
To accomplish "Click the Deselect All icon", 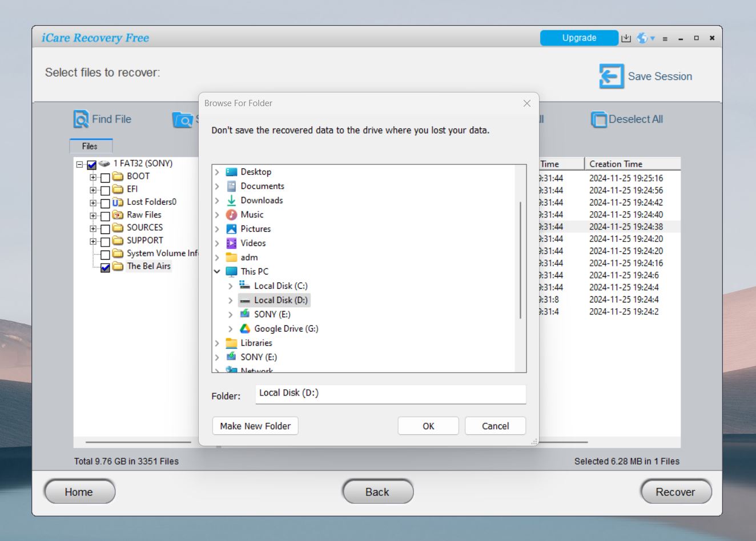I will 599,119.
